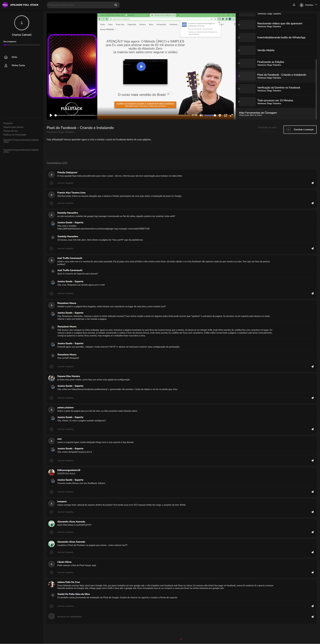320x644 pixels.
Task: Play the lesson video
Action: tap(51, 115)
